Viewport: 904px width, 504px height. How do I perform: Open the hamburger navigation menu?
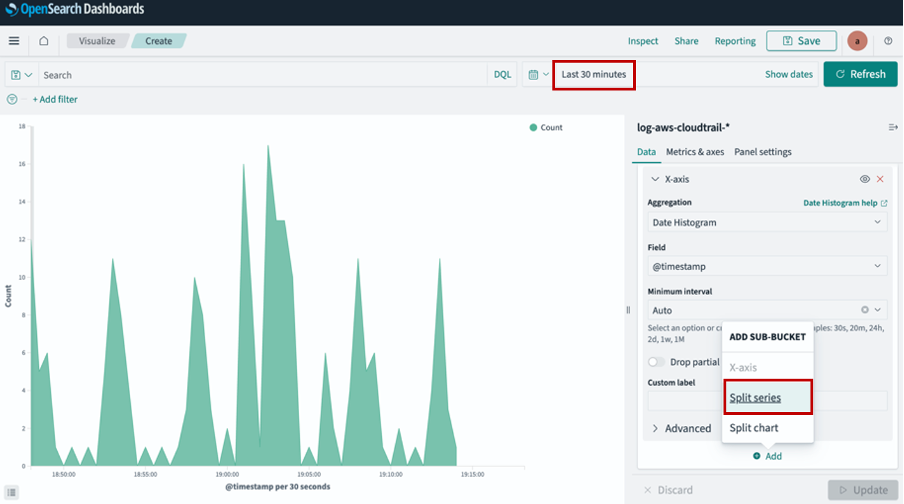pyautogui.click(x=14, y=41)
